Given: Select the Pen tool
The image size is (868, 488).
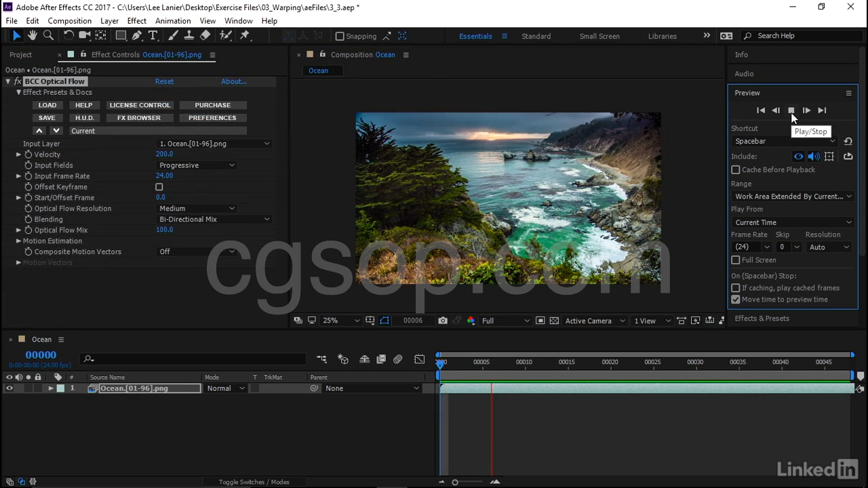Looking at the screenshot, I should tap(137, 36).
